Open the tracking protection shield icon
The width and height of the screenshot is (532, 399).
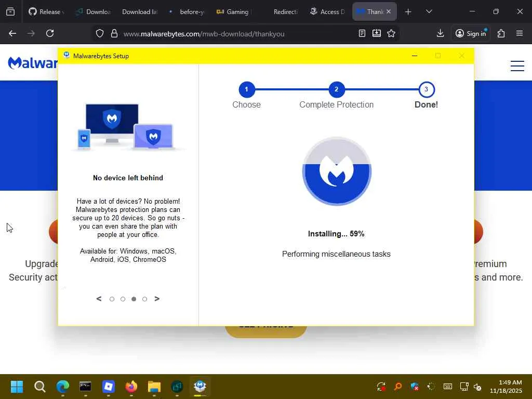pos(99,34)
